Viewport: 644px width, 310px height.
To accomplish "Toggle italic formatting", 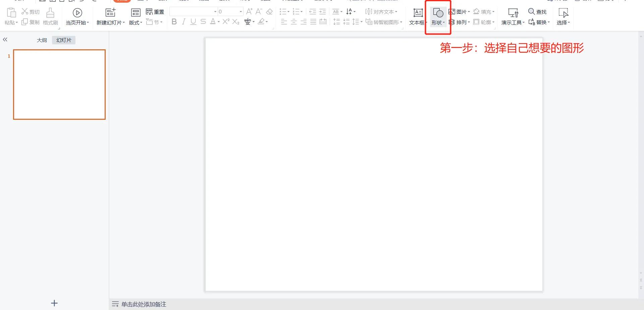I will [183, 22].
